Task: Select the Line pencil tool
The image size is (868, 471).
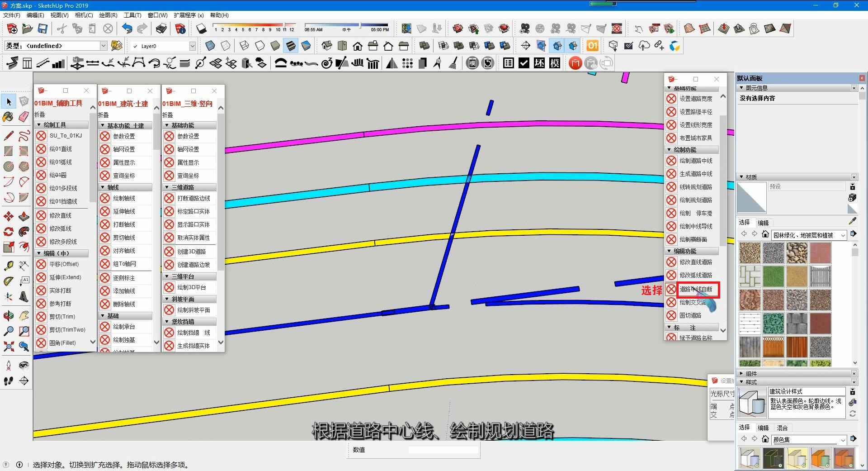Action: (x=9, y=135)
